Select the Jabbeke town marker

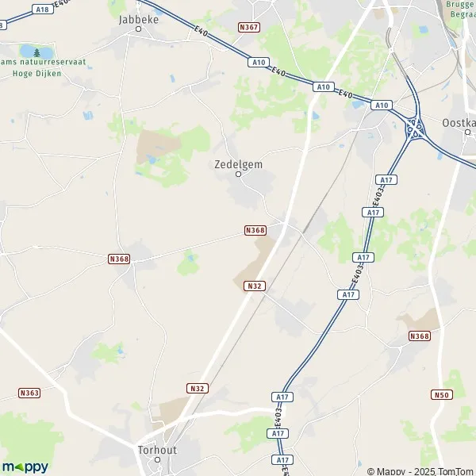point(138,29)
